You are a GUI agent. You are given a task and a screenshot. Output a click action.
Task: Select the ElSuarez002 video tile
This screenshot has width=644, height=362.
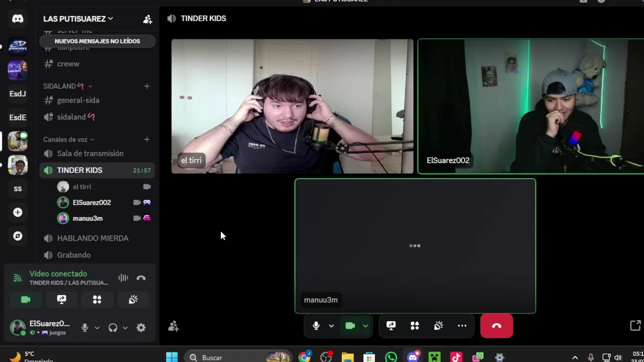(x=531, y=106)
